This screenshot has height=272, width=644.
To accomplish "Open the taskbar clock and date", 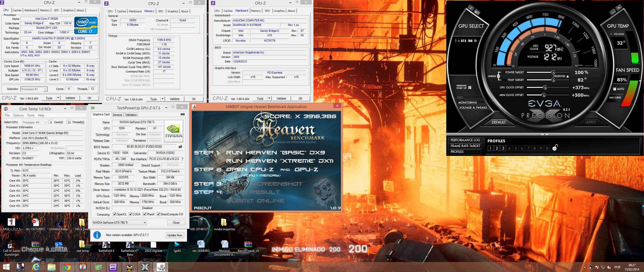I will 631,267.
